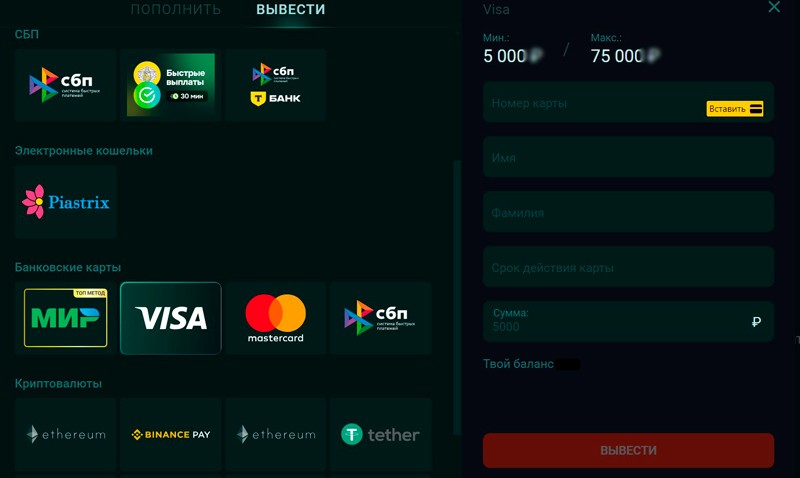Focus the Номер карты input field
The width and height of the screenshot is (800, 478).
(629, 102)
